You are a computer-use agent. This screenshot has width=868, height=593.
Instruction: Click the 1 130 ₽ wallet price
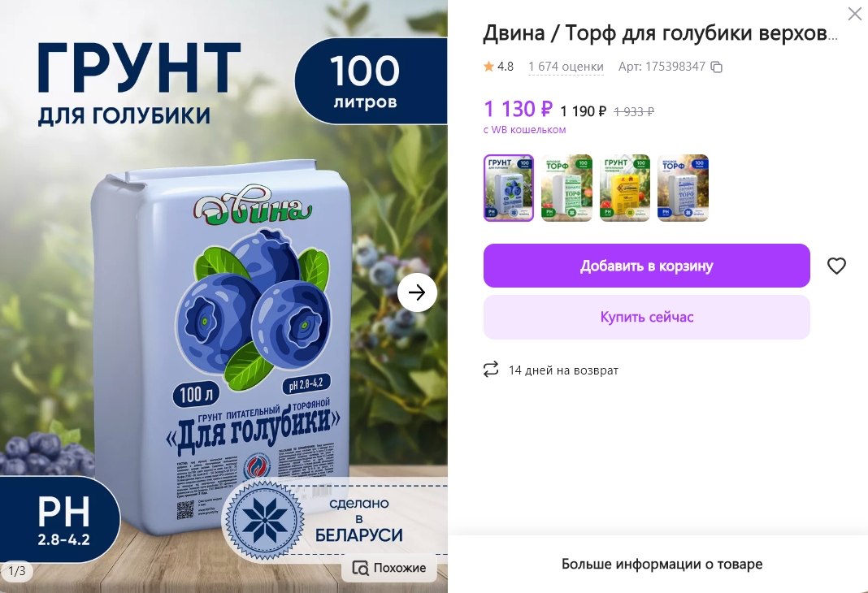click(x=518, y=109)
